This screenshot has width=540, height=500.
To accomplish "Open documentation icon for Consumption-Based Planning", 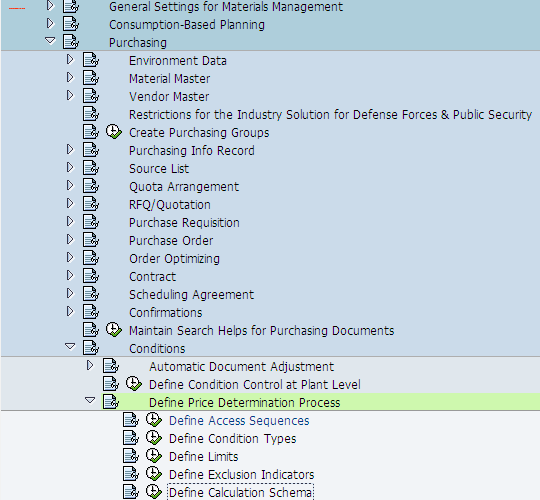I will (x=71, y=24).
